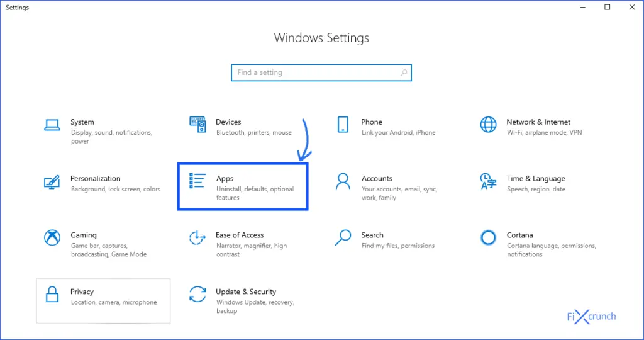The height and width of the screenshot is (340, 644).
Task: Click "Location, camera, microphone" text
Action: tap(114, 303)
